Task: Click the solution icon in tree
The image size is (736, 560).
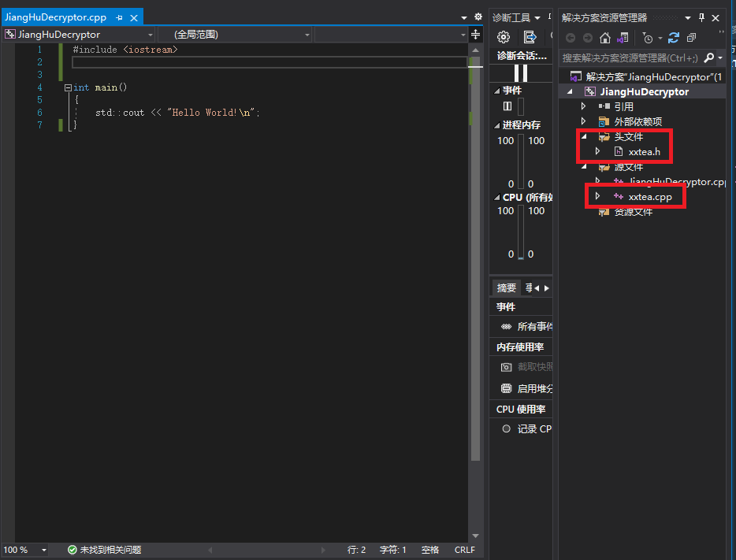Action: pos(575,76)
